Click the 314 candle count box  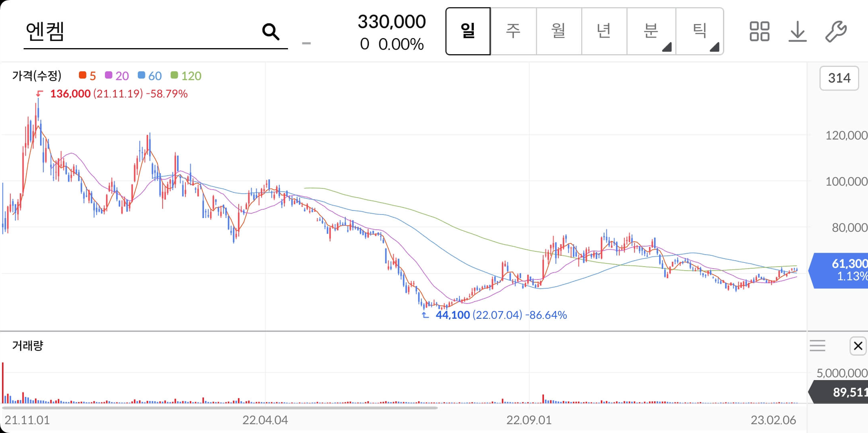click(x=839, y=78)
